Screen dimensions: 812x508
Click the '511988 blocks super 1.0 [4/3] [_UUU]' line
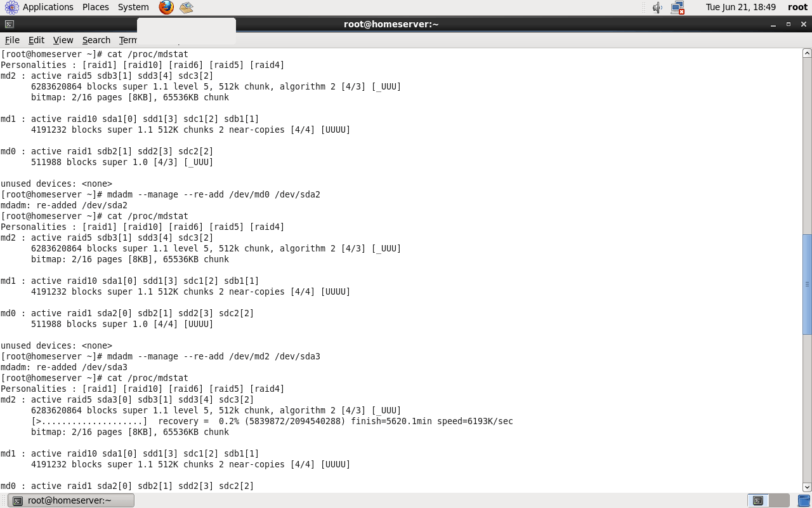pos(122,162)
